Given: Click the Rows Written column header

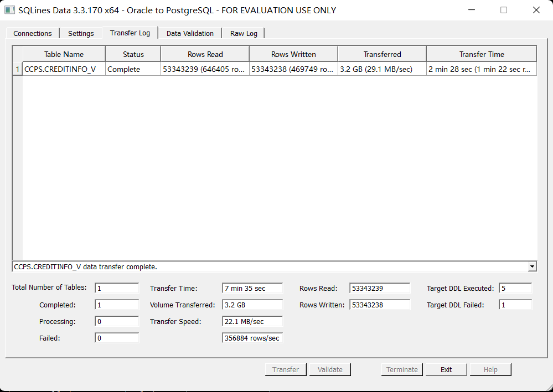Looking at the screenshot, I should pyautogui.click(x=293, y=54).
